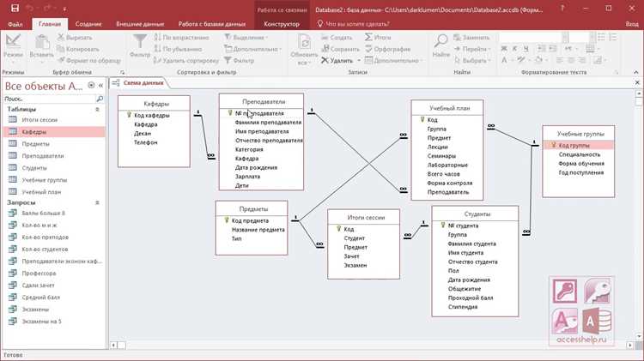The height and width of the screenshot is (361, 644).
Task: Click Cut (Вырезать) in the clipboard group
Action: (75, 38)
